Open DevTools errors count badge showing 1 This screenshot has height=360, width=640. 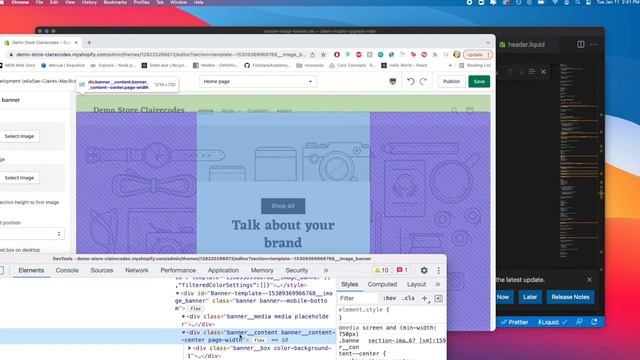(x=402, y=270)
